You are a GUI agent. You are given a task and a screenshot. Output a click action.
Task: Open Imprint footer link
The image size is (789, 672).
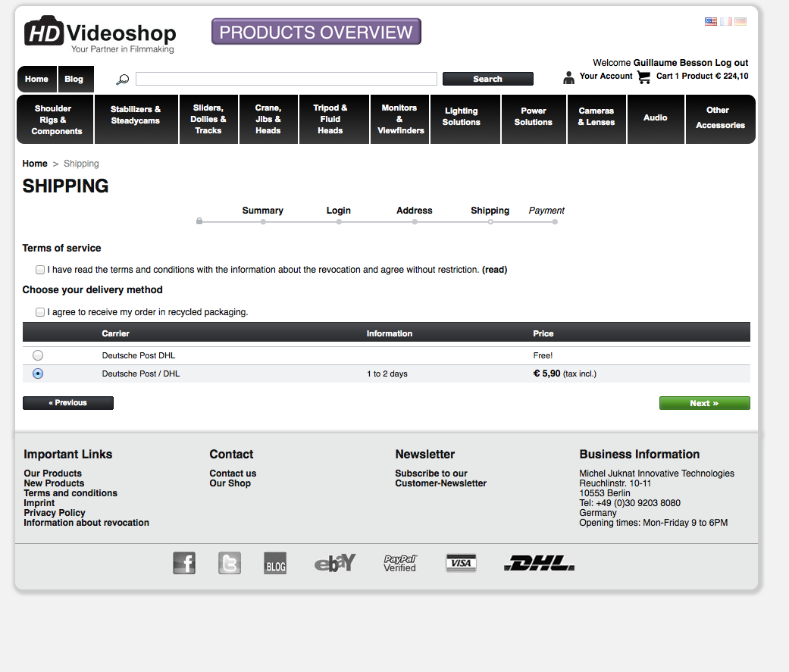click(x=39, y=503)
